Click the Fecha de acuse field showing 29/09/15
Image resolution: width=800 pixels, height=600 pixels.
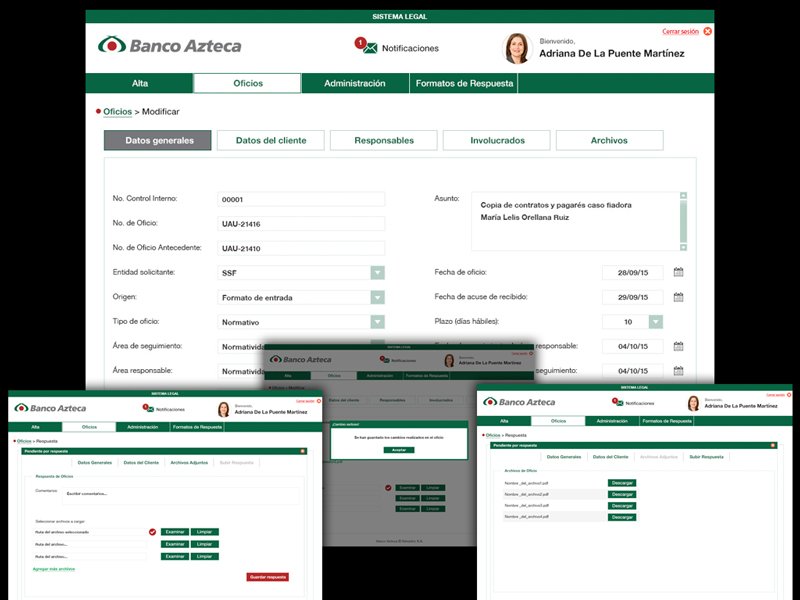point(633,297)
